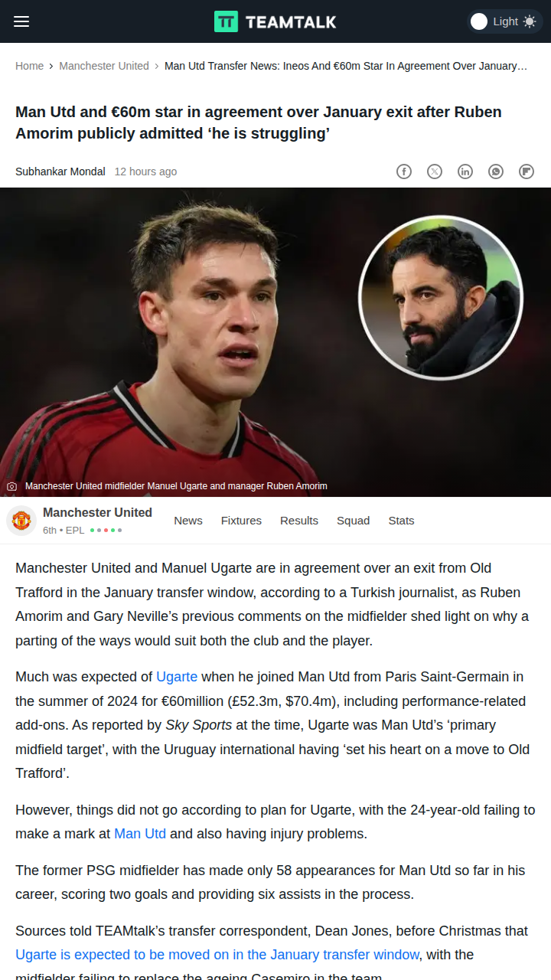Click the TEAMtalk logo
Viewport: 551px width, 980px height.
pyautogui.click(x=275, y=21)
